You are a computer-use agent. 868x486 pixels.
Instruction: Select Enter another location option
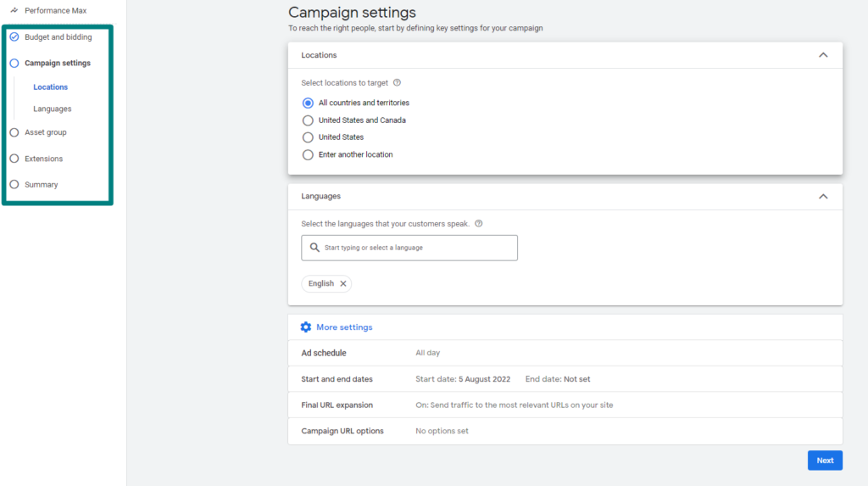click(x=308, y=154)
